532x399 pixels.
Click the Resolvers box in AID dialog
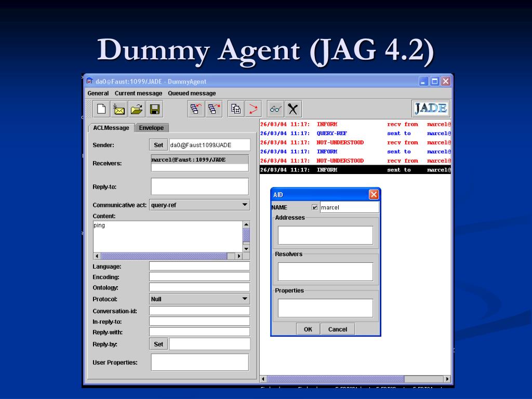[325, 271]
